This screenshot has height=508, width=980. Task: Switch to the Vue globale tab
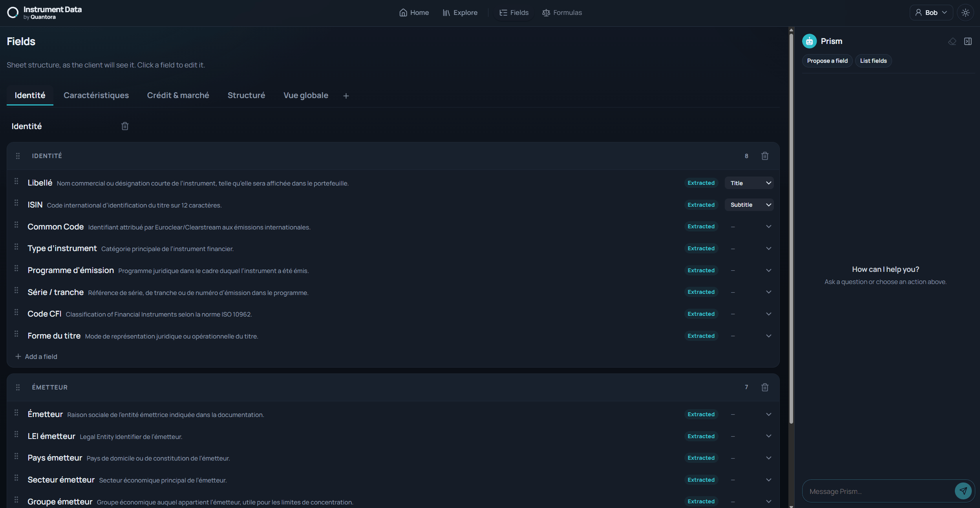pos(305,95)
